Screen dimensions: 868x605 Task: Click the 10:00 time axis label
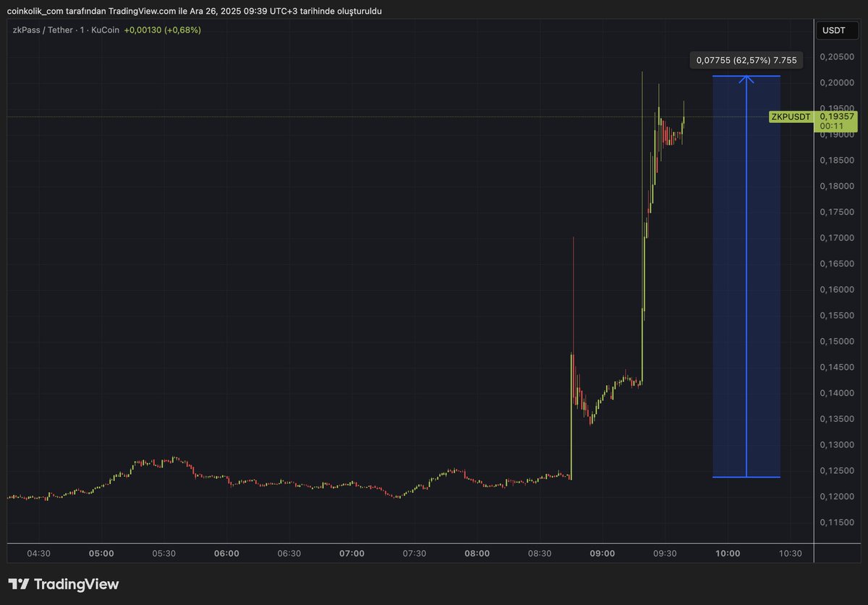(727, 554)
